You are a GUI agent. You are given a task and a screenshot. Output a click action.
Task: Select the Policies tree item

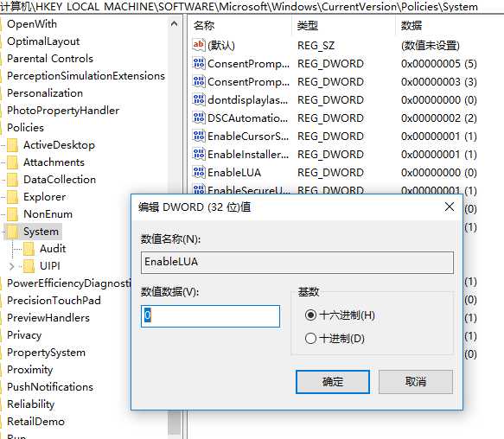point(25,128)
